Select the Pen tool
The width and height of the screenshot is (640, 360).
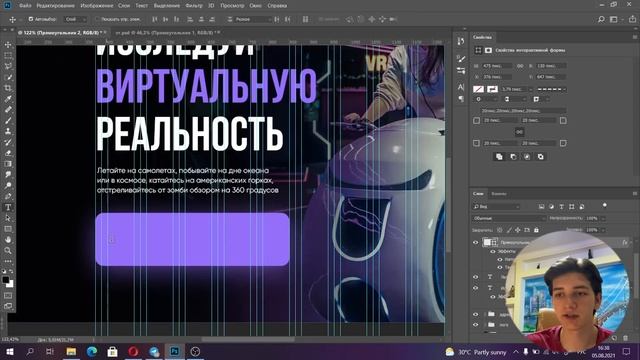pos(8,196)
